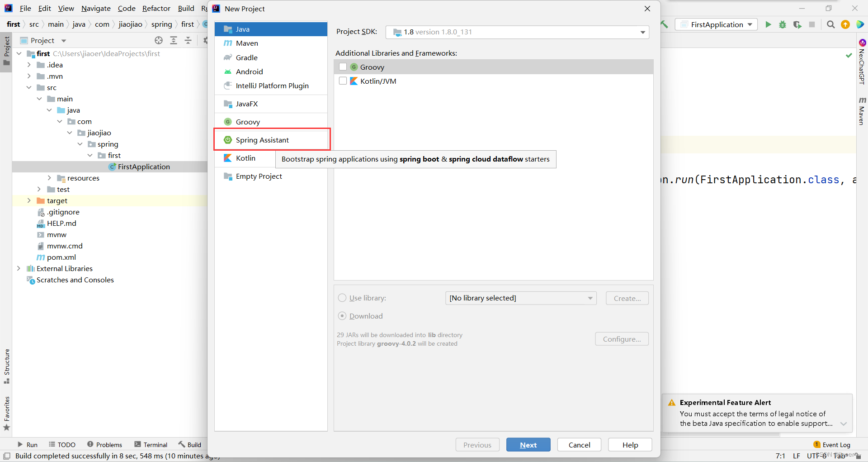Select Groovy project type in list
This screenshot has height=462, width=868.
[x=271, y=122]
